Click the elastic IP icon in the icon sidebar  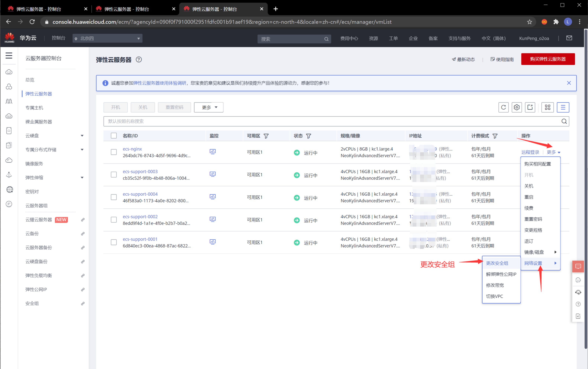(x=9, y=204)
